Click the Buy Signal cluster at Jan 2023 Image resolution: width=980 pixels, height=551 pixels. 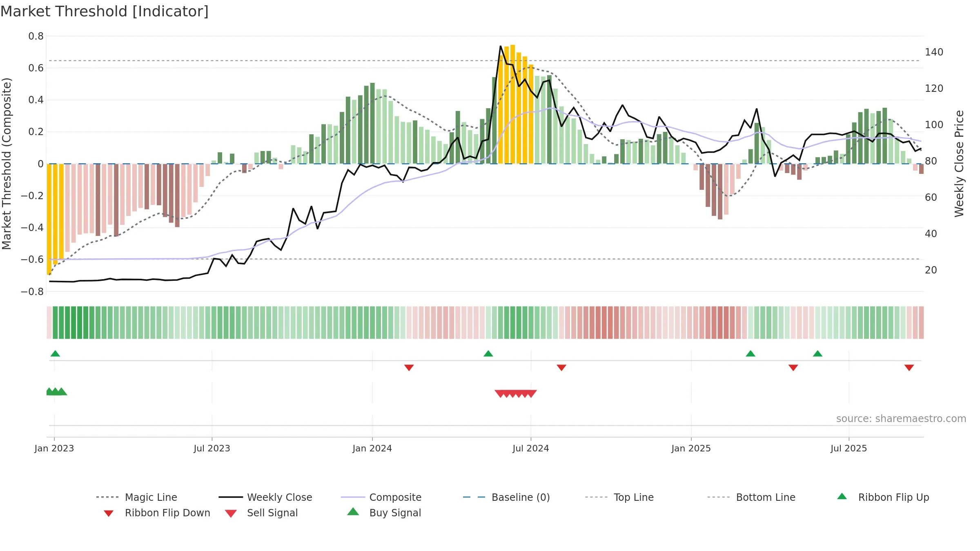pyautogui.click(x=56, y=392)
